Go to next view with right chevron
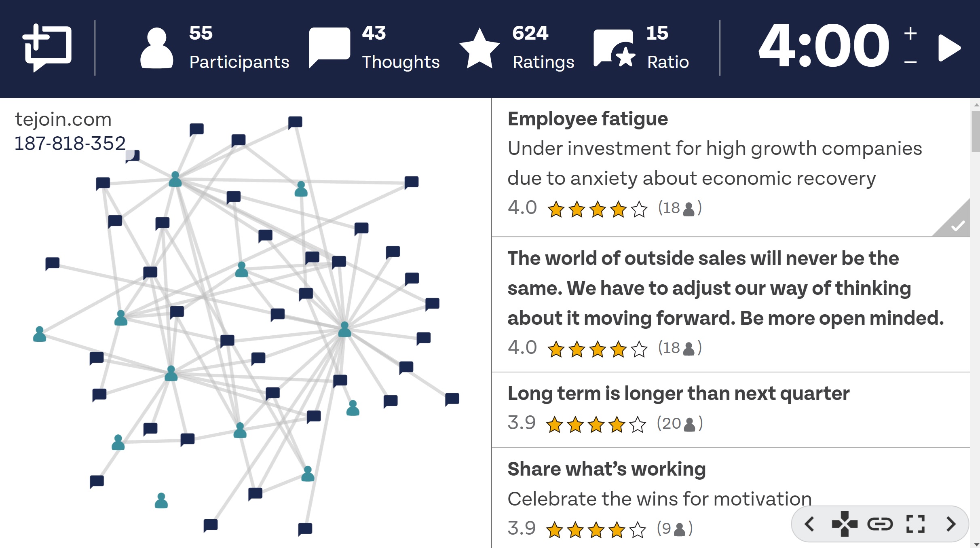Viewport: 980px width, 548px height. (951, 524)
